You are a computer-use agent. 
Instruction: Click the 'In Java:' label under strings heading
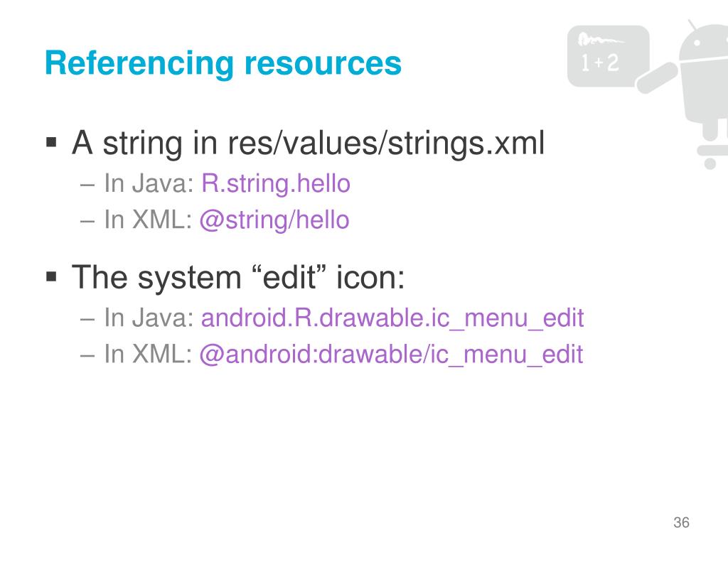click(x=149, y=183)
